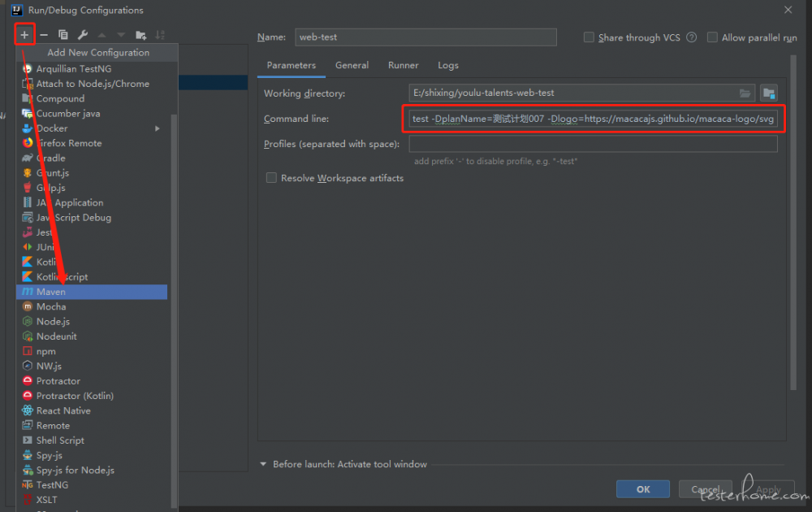Choose Firefox Remote configuration

tap(92, 143)
